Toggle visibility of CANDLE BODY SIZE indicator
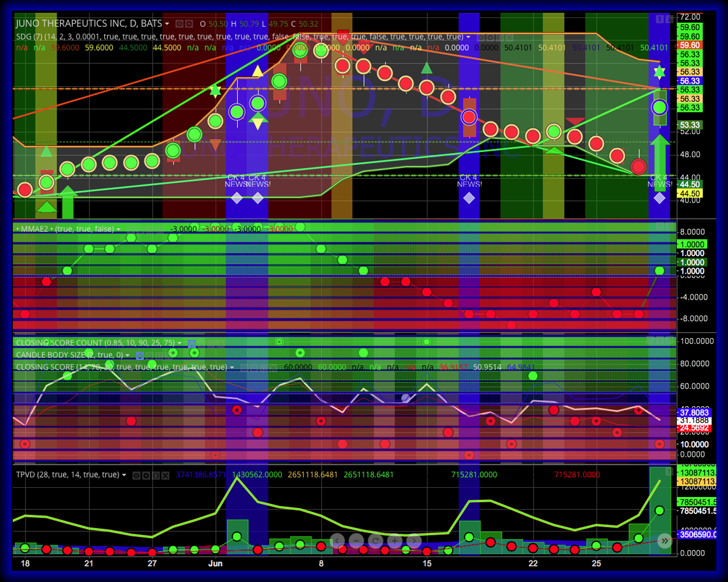This screenshot has width=728, height=582. coord(140,356)
